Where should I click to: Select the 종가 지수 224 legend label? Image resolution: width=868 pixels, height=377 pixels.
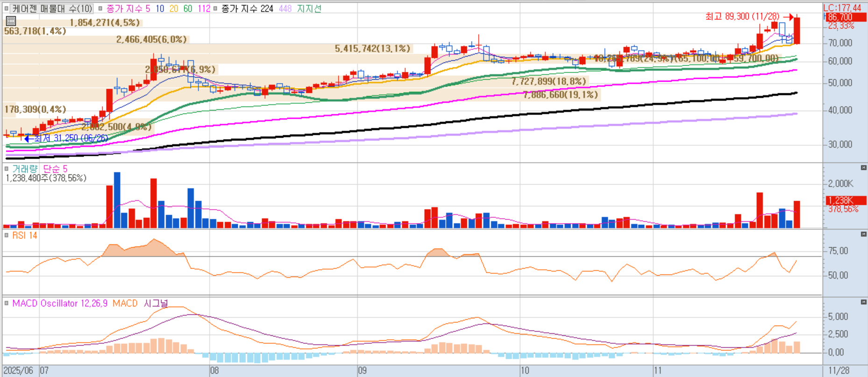pos(247,8)
